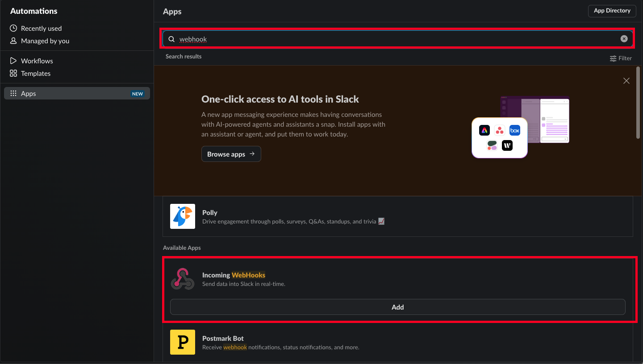Viewport: 643px width, 364px height.
Task: Add the Incoming WebHooks app
Action: click(x=397, y=307)
